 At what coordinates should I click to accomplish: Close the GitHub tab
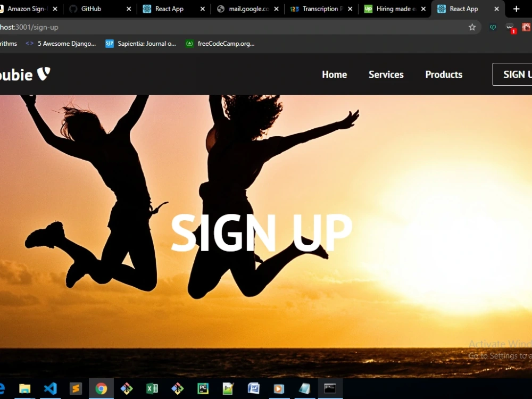click(x=129, y=9)
